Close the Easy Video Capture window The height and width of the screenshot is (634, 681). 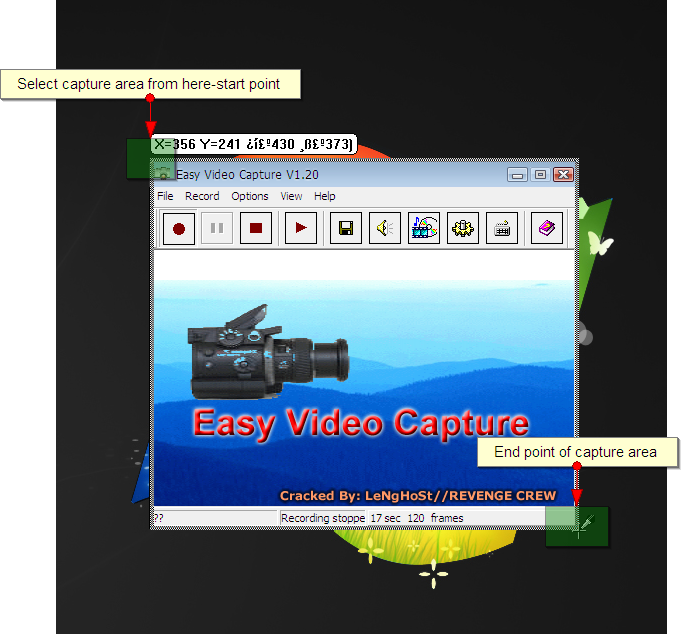(x=563, y=175)
